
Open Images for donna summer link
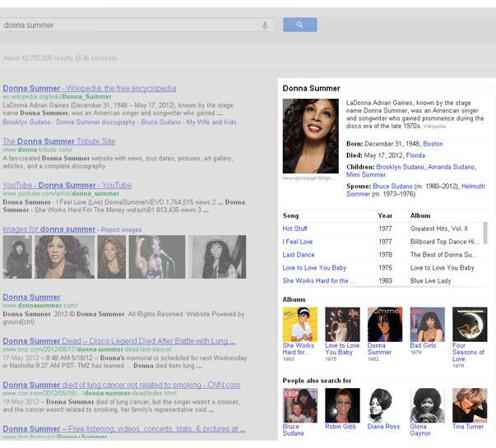click(49, 229)
